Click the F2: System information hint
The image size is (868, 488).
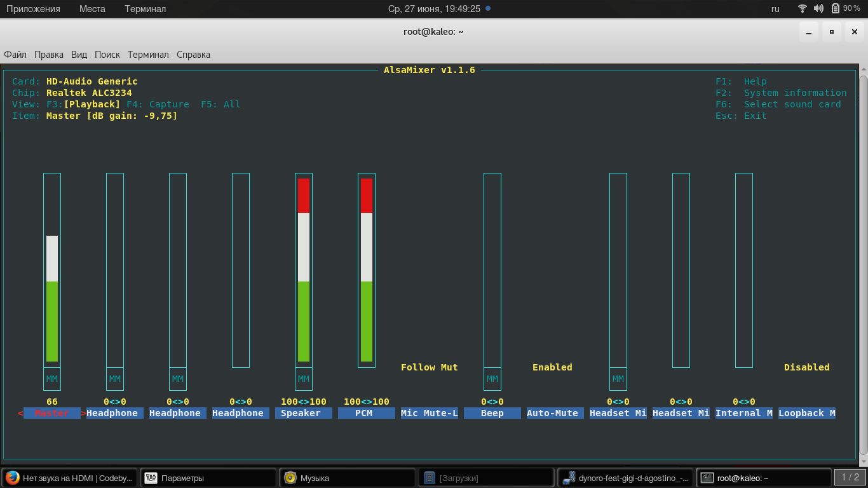click(781, 93)
